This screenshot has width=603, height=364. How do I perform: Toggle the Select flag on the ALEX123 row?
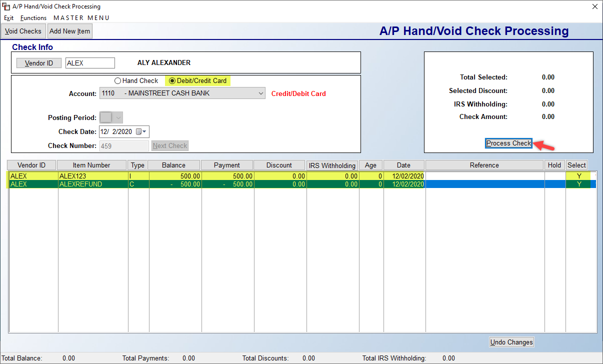tap(578, 175)
